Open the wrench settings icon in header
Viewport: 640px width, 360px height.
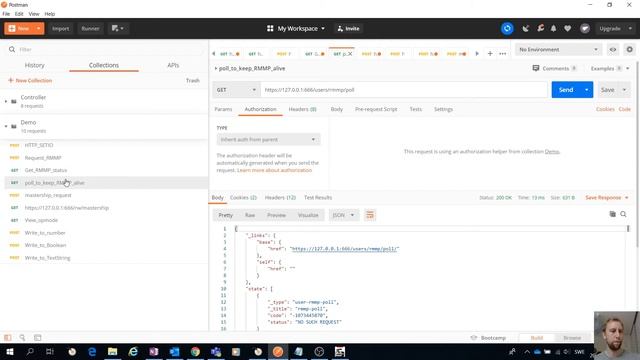[x=540, y=29]
